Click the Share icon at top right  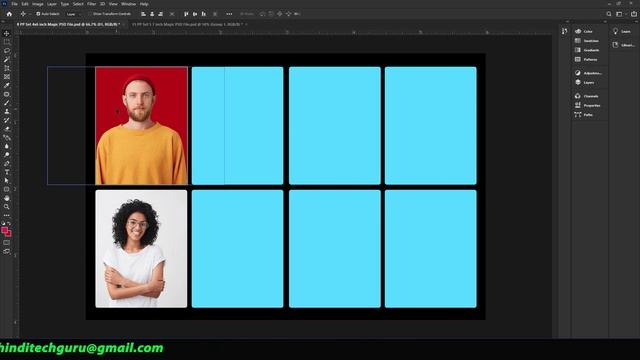[633, 14]
